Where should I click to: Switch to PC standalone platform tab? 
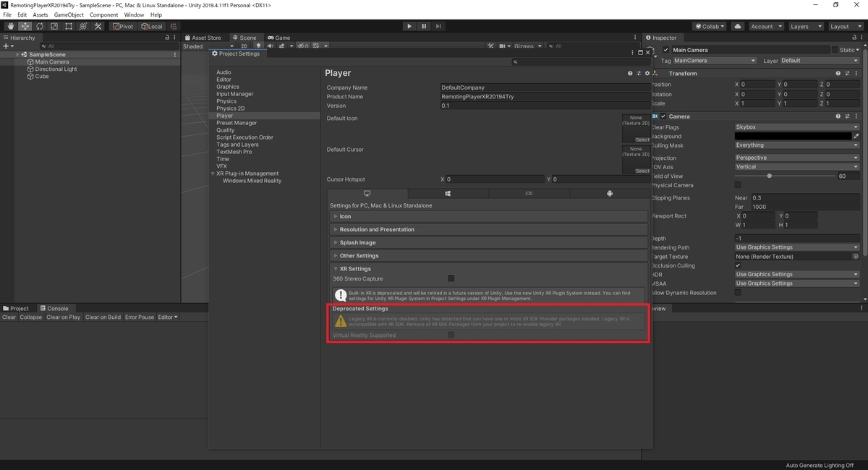(x=367, y=194)
